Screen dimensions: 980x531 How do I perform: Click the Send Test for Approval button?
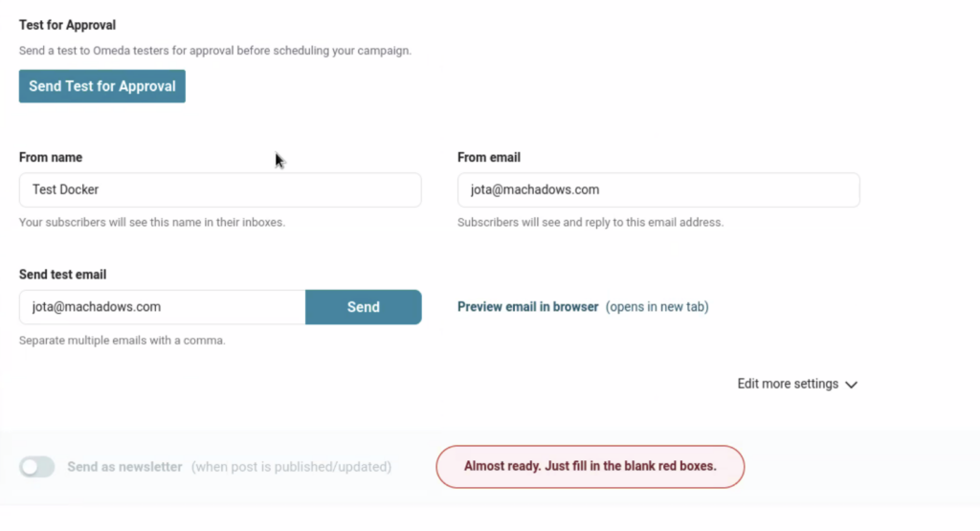pyautogui.click(x=102, y=86)
